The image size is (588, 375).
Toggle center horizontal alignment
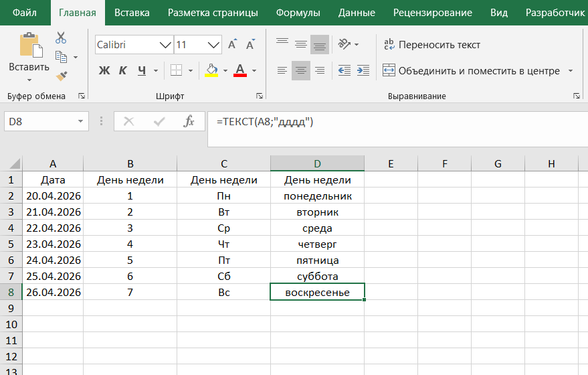pos(301,70)
